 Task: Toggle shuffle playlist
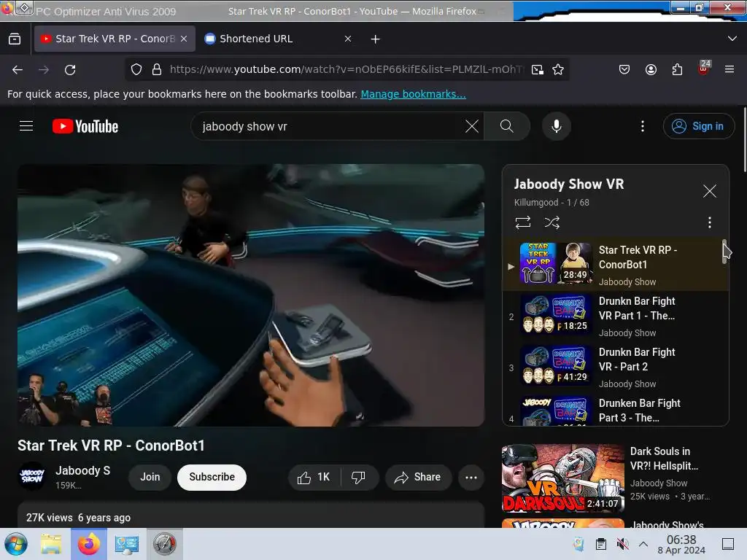coord(552,222)
